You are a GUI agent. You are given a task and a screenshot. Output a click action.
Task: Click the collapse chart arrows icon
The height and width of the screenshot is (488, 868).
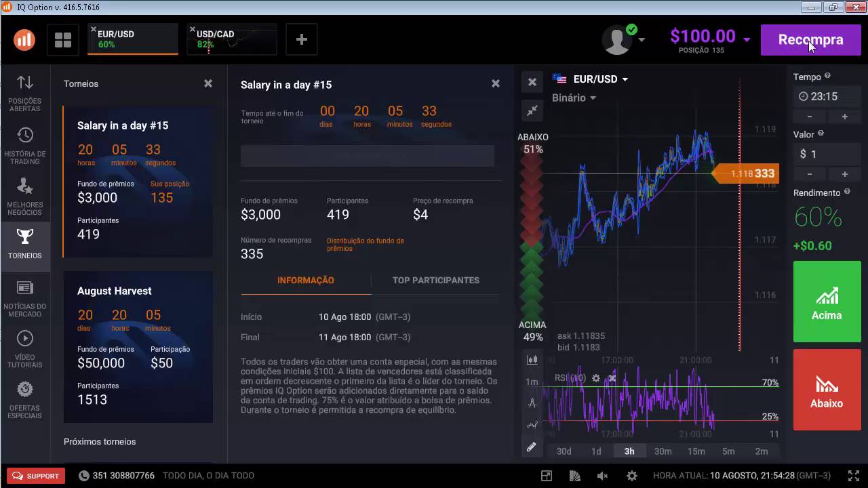pos(532,110)
